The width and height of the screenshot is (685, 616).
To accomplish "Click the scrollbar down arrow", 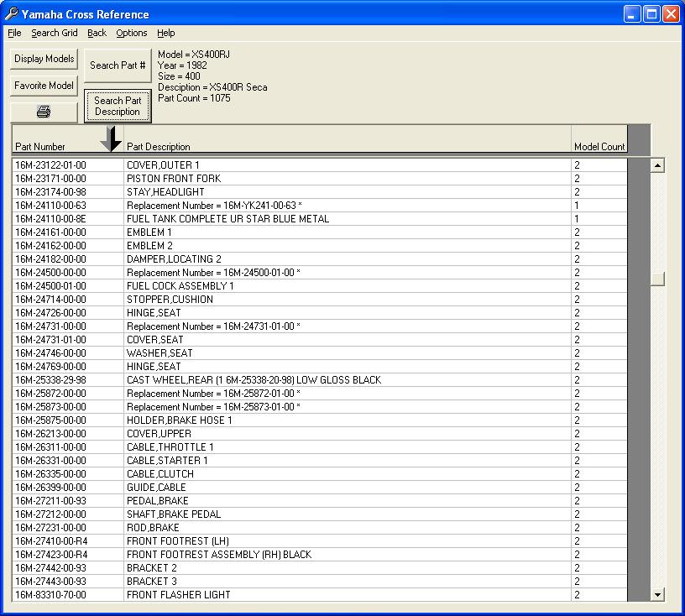I will pyautogui.click(x=657, y=594).
